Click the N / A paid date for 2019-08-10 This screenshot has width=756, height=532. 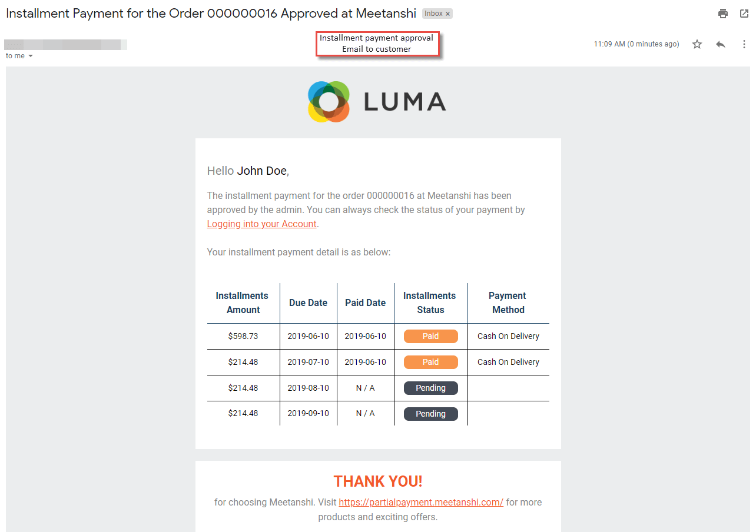(x=366, y=388)
